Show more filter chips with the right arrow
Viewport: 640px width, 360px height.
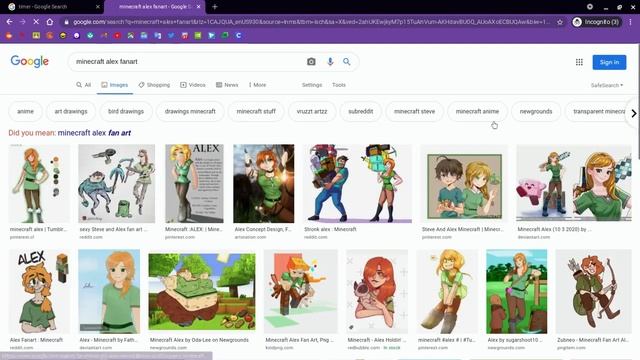(633, 113)
